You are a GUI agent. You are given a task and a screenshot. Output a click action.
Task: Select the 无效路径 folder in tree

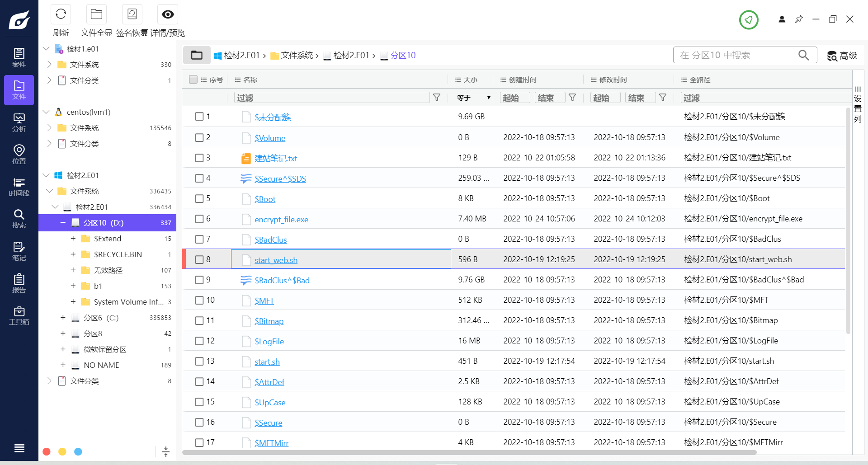(x=108, y=270)
